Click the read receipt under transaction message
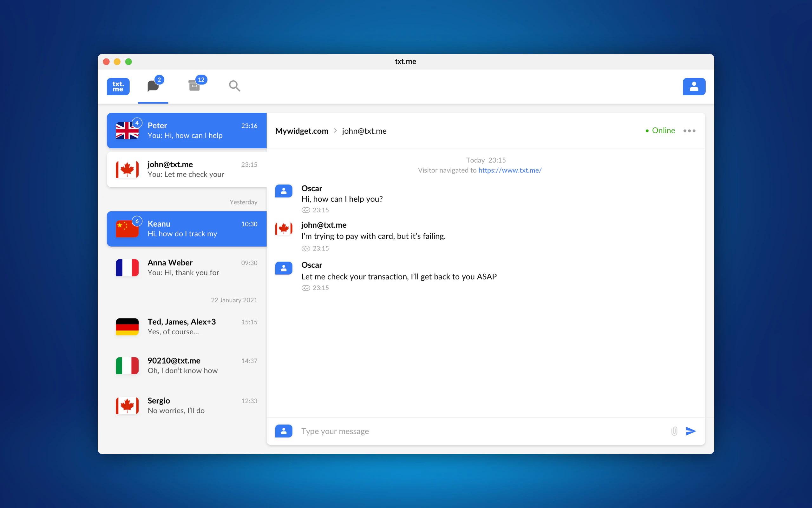 pyautogui.click(x=305, y=288)
